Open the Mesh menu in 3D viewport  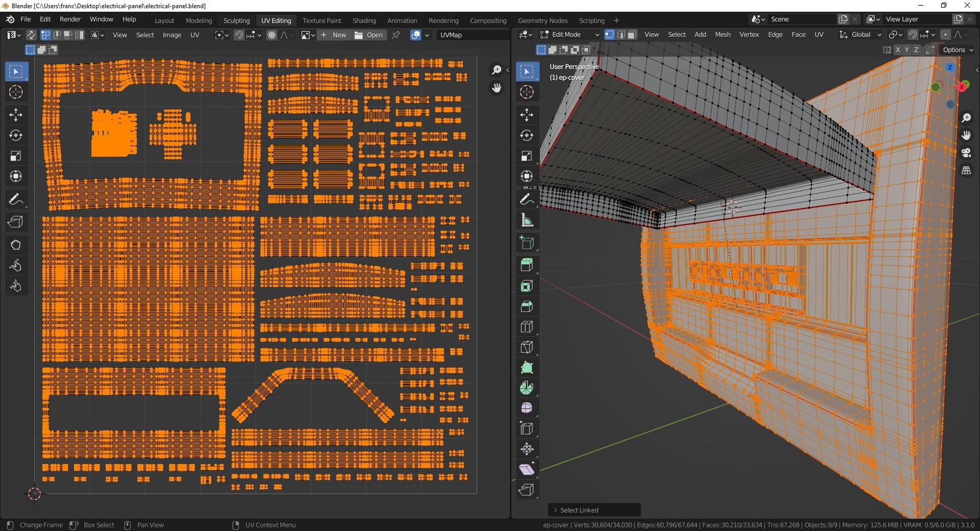click(722, 35)
